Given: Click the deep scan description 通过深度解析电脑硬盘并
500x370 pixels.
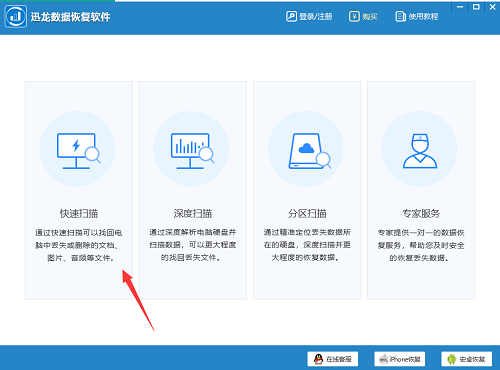Looking at the screenshot, I should pos(193,232).
